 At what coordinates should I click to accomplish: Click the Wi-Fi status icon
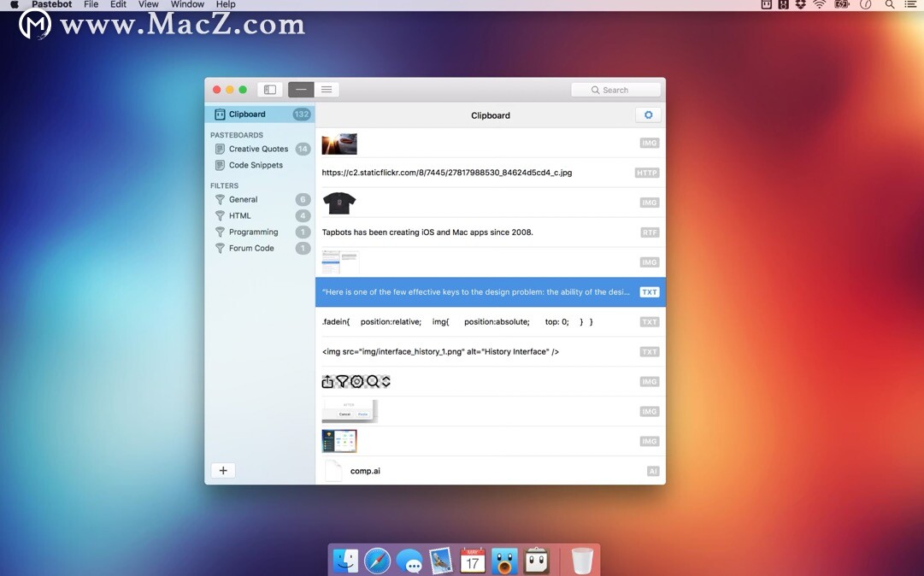click(820, 5)
